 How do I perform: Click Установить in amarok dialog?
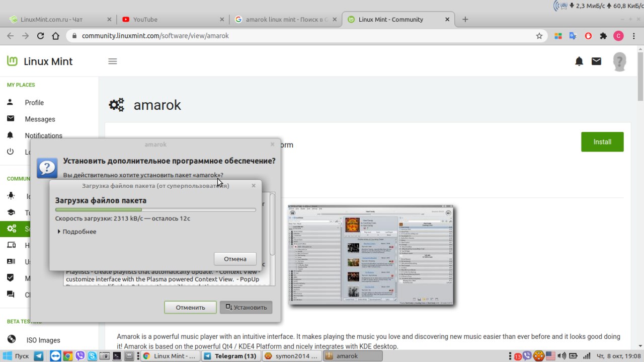tap(246, 307)
